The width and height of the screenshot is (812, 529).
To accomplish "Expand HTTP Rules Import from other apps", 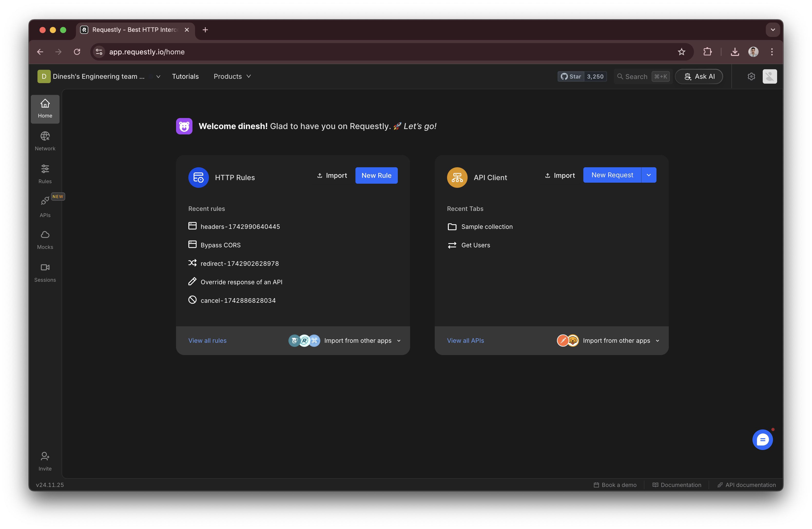I will click(x=362, y=340).
